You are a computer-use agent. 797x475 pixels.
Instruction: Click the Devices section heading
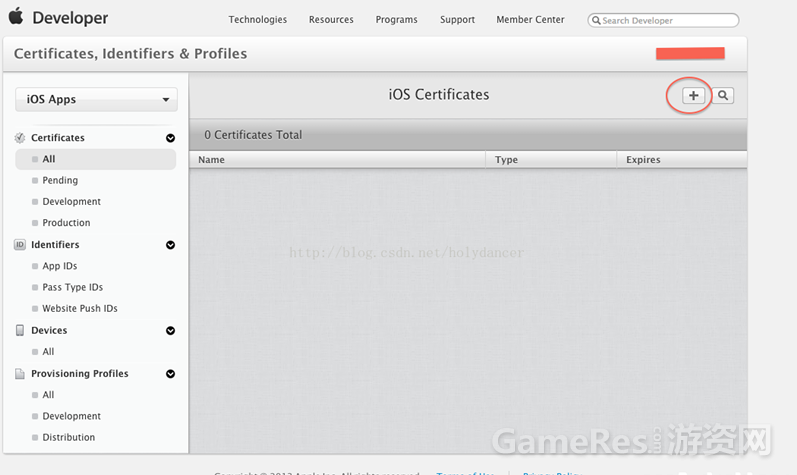point(49,330)
